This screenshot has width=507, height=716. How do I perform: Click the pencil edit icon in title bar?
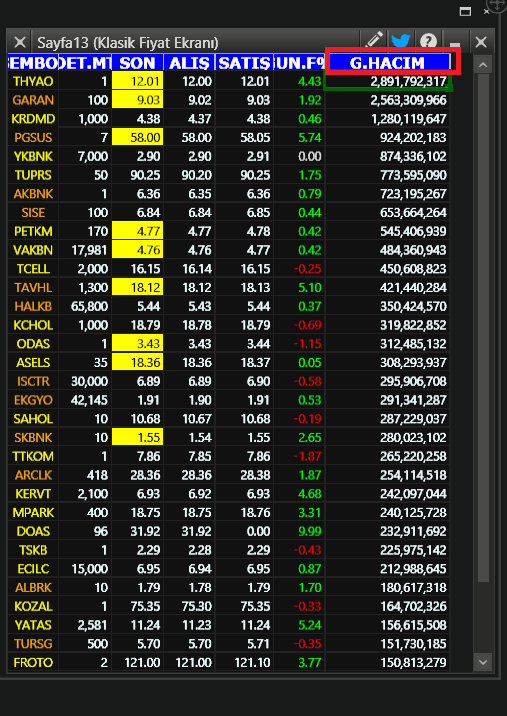point(373,42)
